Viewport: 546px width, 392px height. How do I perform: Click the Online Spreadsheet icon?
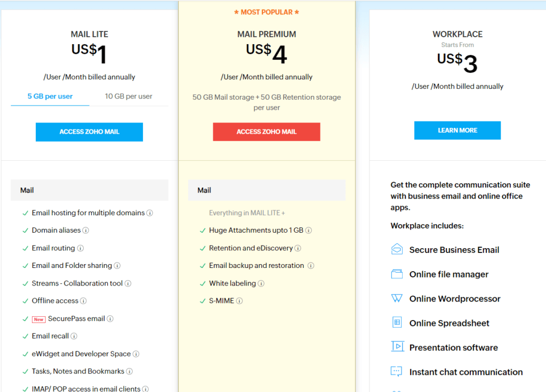click(x=397, y=322)
